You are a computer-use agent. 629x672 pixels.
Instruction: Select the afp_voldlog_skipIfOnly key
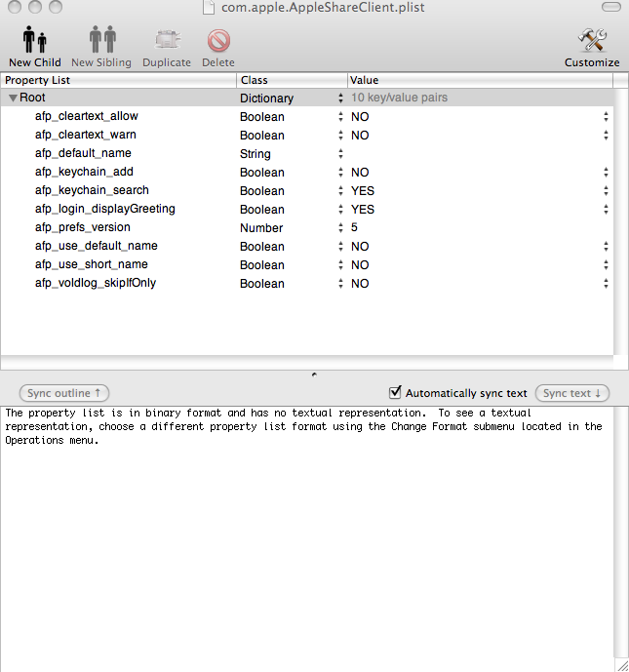point(96,283)
